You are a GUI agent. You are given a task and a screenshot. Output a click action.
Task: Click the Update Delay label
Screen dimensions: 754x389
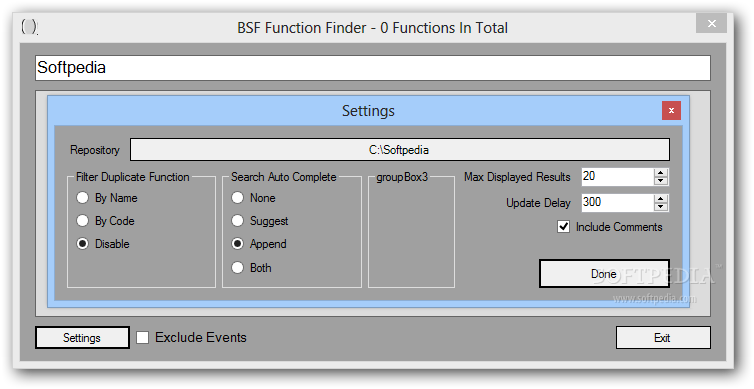tap(538, 203)
